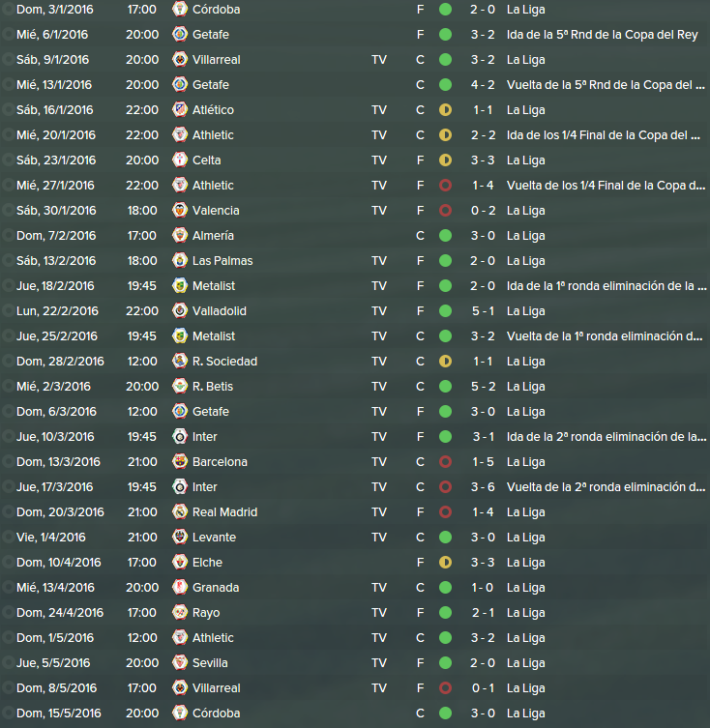Click the Copa del Rey ida 5ª Rnd competition text
Viewport: 710px width, 728px height.
pyautogui.click(x=603, y=35)
